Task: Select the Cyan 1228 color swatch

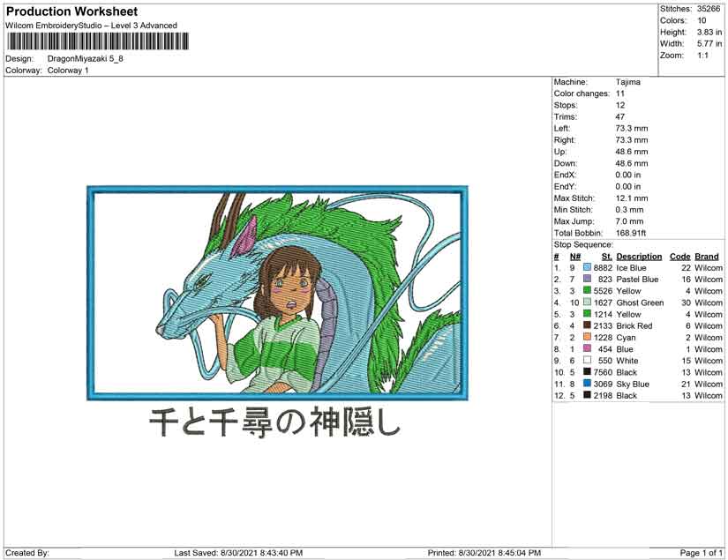Action: point(588,337)
